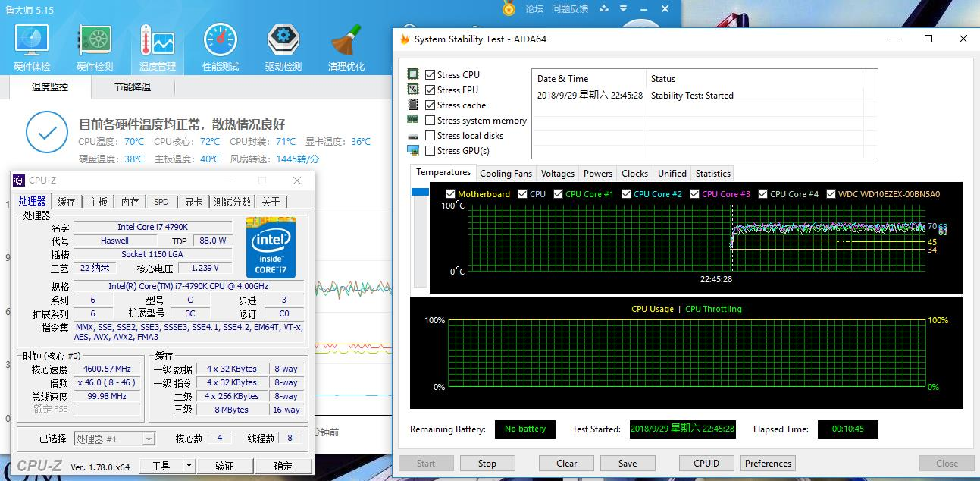
Task: Expand the 处理器 #1 selection dropdown
Action: [149, 439]
